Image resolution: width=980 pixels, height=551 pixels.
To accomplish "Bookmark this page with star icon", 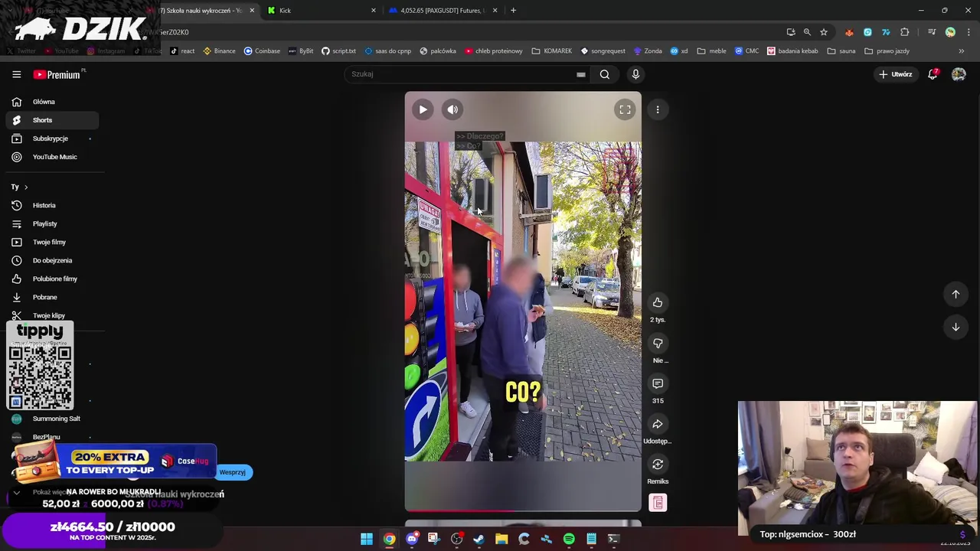I will [824, 32].
